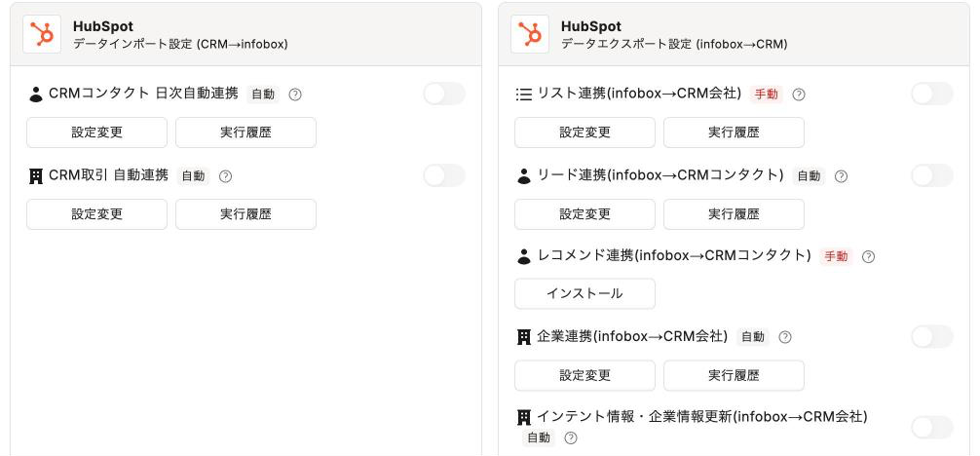View 実行履歴 for リード連携
Screen dimensions: 980x456
click(x=734, y=214)
